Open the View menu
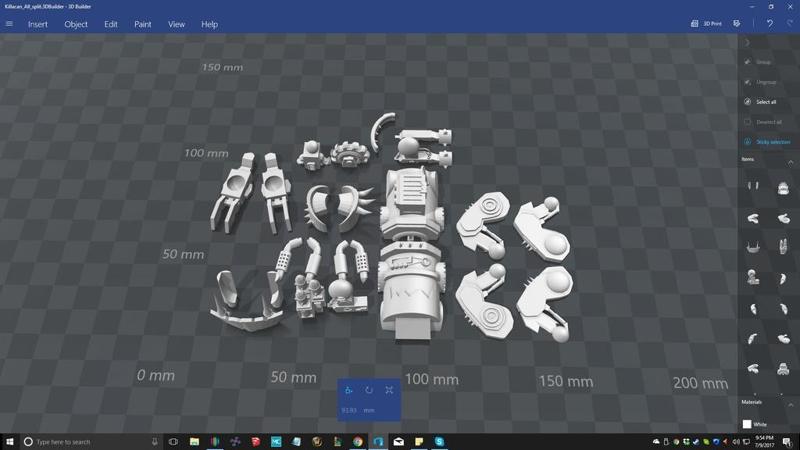 click(177, 24)
